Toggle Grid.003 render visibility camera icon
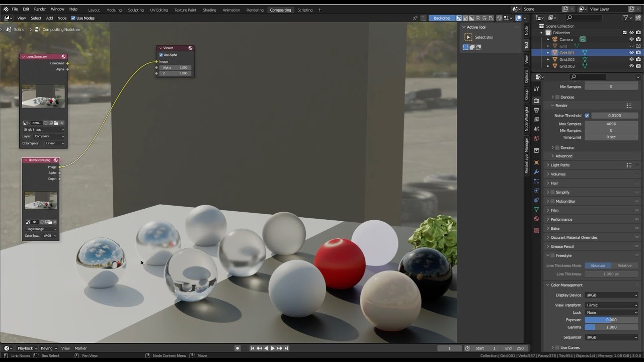Viewport: 644px width, 362px height. tap(638, 66)
